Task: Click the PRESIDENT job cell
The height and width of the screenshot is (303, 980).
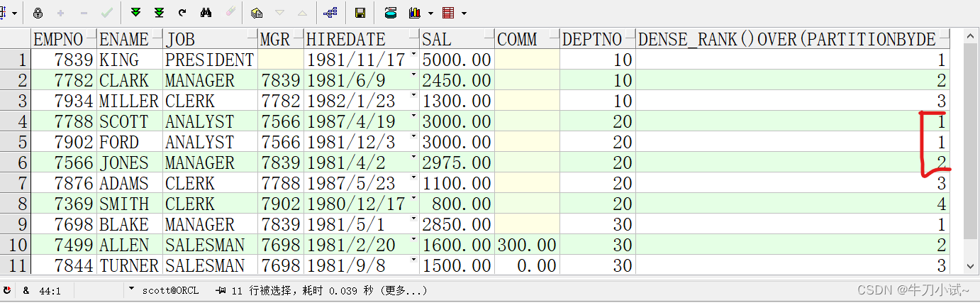Action: pyautogui.click(x=210, y=60)
